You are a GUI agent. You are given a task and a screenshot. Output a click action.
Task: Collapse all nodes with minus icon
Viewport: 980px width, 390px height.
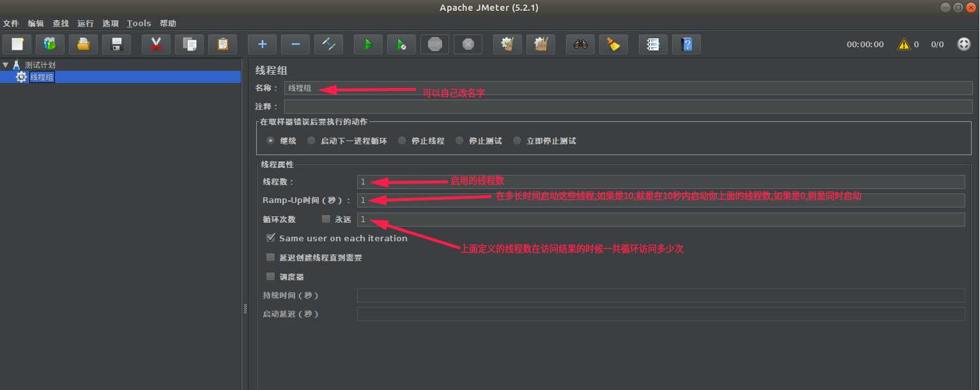point(295,44)
